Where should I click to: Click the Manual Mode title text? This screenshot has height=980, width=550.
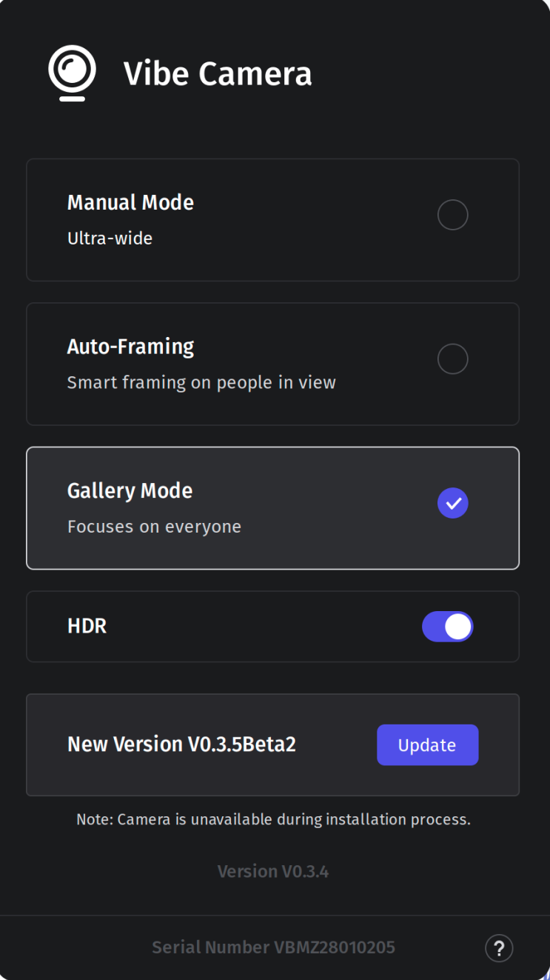tap(130, 202)
